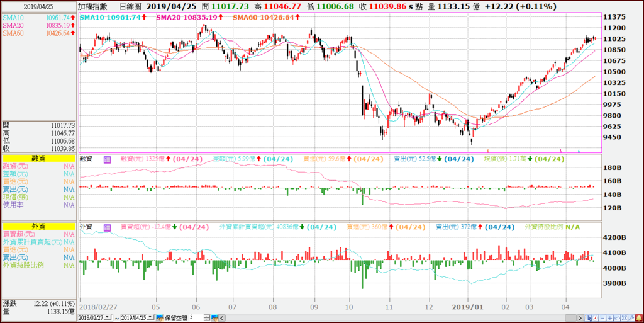Click 買進(元) 360億 legend
This screenshot has width=644, height=323.
pos(386,227)
